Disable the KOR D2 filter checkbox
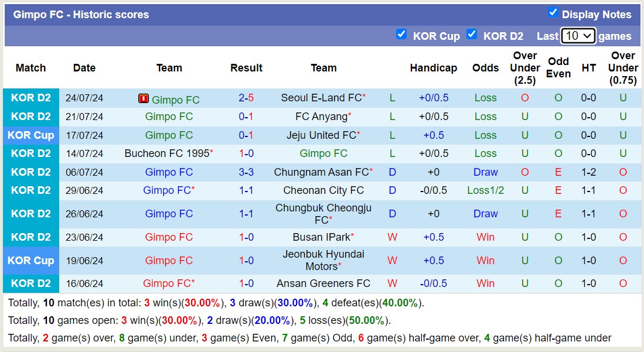This screenshot has height=352, width=644. click(472, 35)
